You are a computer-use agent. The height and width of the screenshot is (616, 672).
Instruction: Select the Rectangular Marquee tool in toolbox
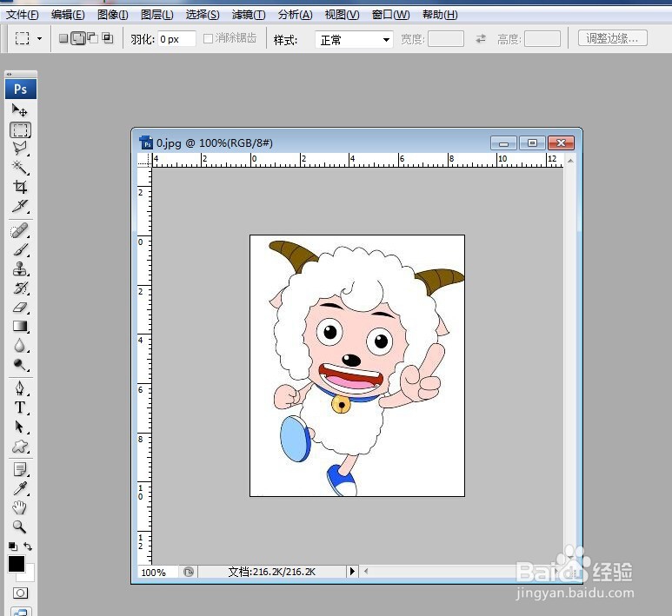[x=20, y=129]
